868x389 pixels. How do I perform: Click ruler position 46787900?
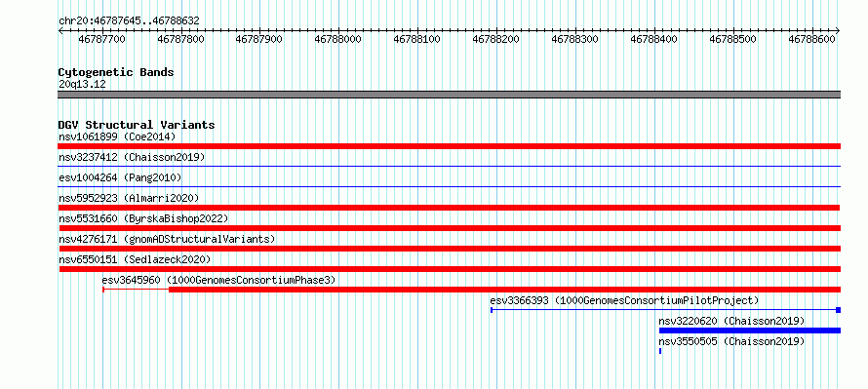coord(259,39)
